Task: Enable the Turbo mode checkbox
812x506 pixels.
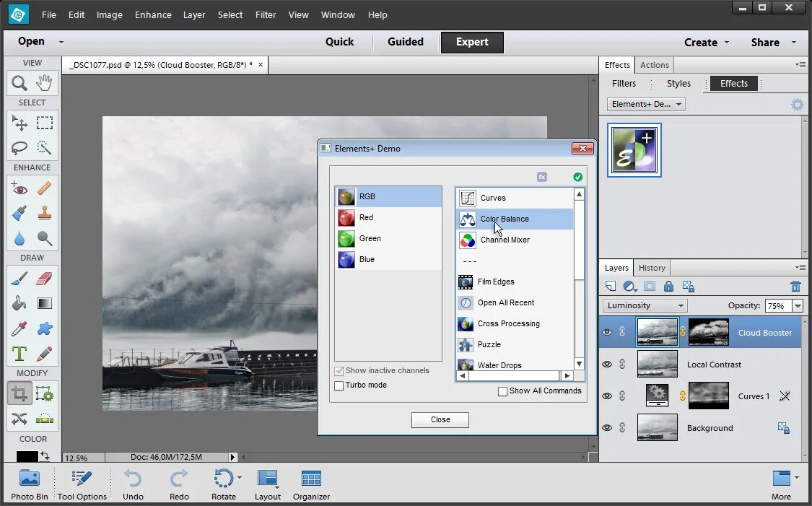Action: pos(339,385)
